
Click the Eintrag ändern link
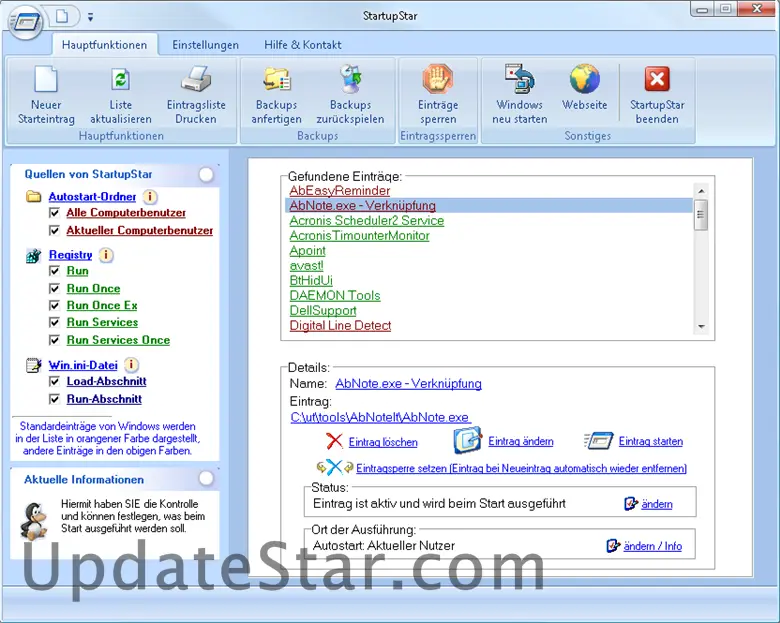click(x=521, y=441)
